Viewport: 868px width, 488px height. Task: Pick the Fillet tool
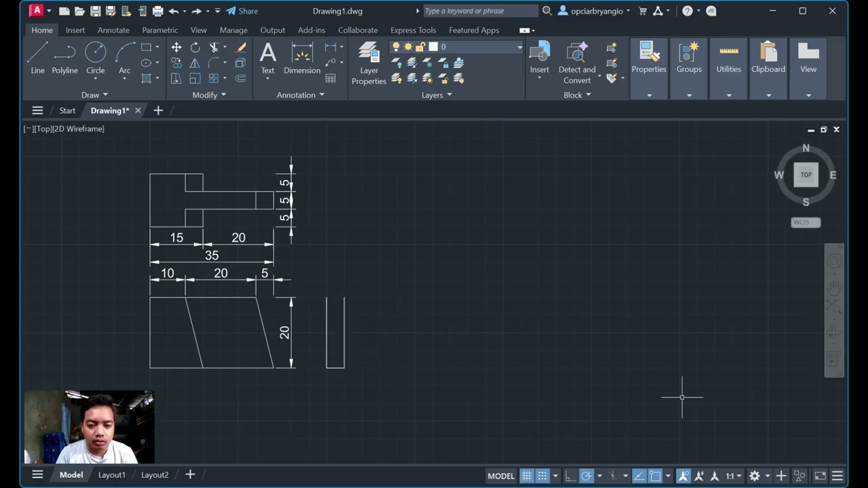click(214, 63)
